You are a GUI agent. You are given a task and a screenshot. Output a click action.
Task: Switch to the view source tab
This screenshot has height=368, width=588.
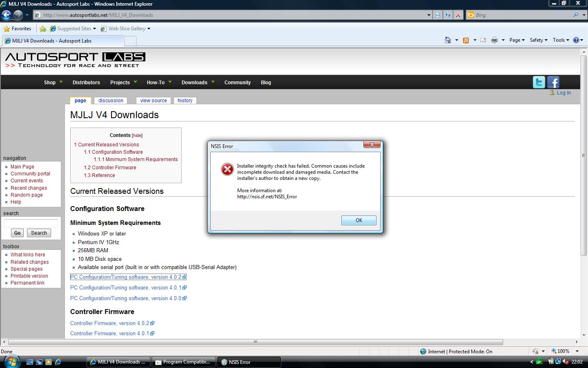(x=154, y=101)
